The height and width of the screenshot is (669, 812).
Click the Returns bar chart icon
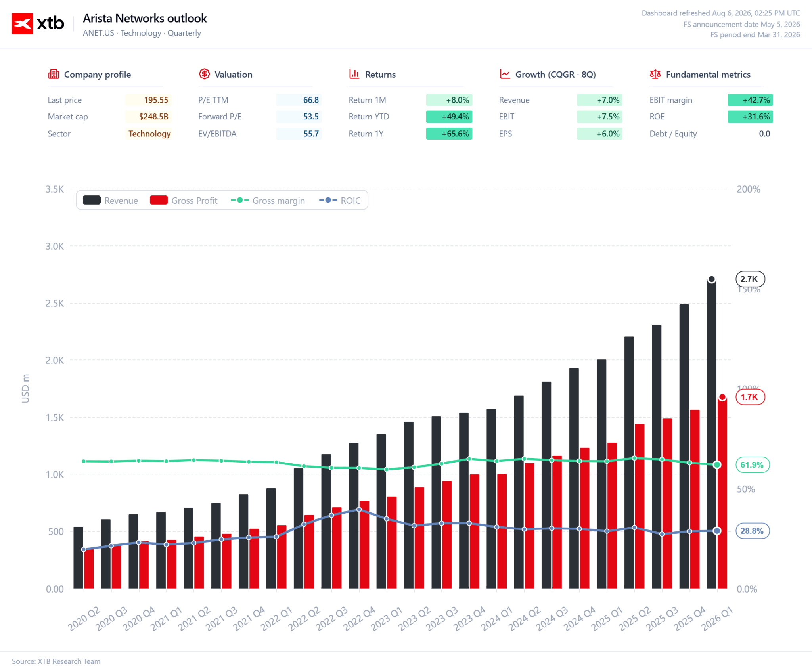354,74
